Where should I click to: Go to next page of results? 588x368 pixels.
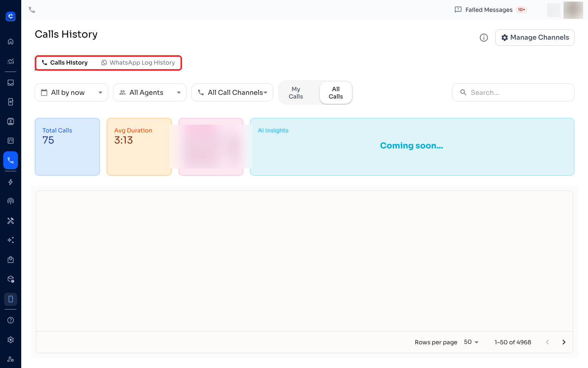[x=564, y=342]
